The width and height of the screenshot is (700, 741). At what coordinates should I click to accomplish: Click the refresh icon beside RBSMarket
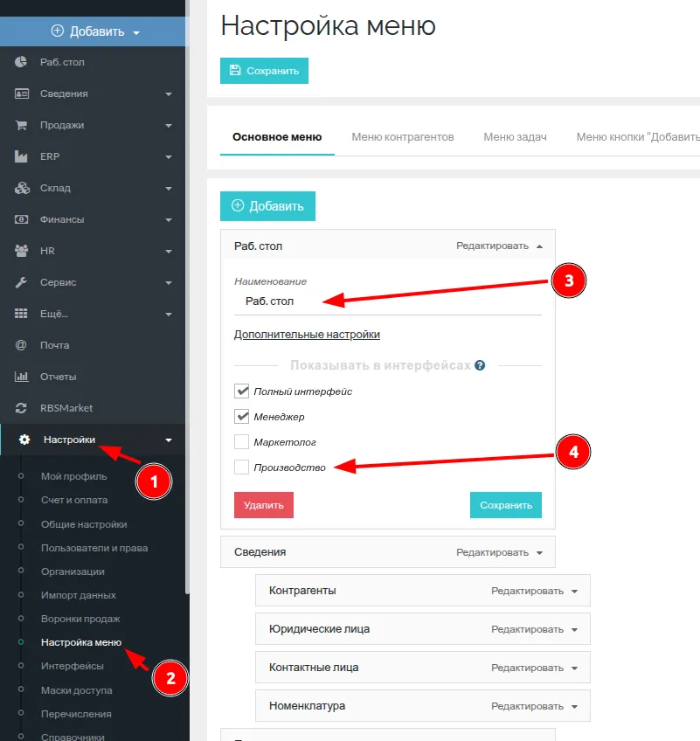pos(22,408)
